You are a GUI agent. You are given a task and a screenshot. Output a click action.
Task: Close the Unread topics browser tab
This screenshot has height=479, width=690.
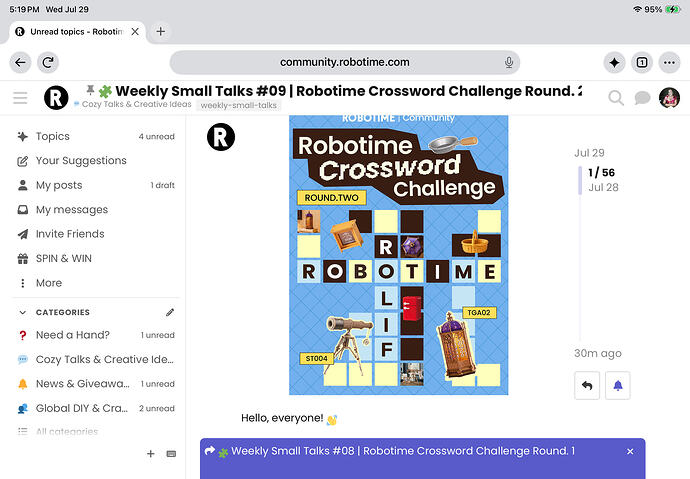tap(135, 32)
